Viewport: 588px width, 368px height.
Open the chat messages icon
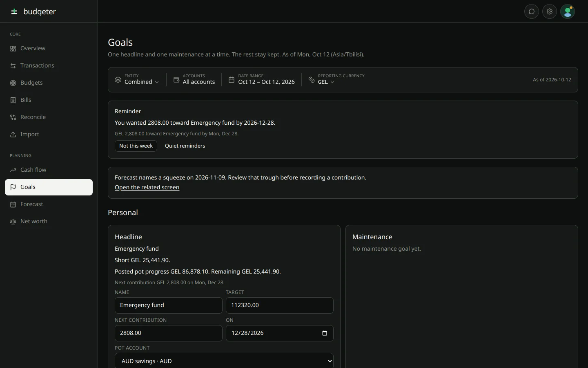pos(532,11)
